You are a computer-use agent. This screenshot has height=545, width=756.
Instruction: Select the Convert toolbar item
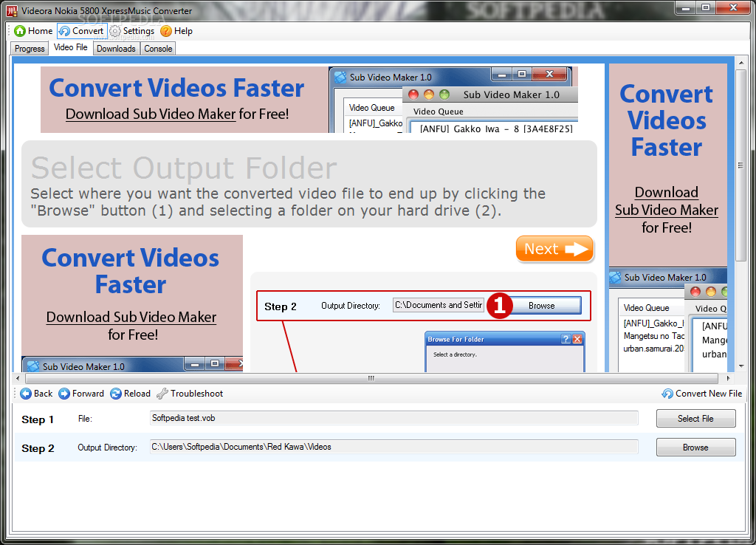coord(81,31)
